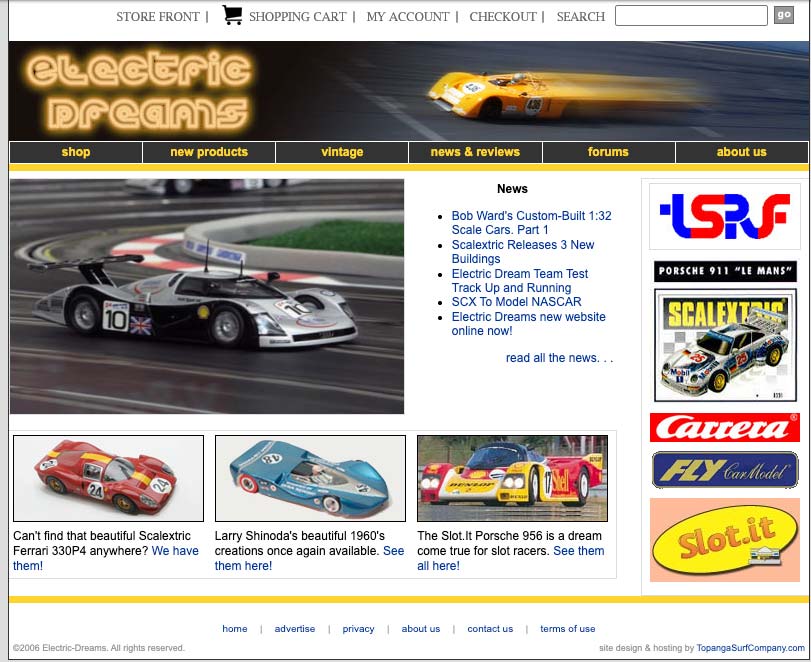Click the Electric Dreams glowing logo

[x=139, y=90]
